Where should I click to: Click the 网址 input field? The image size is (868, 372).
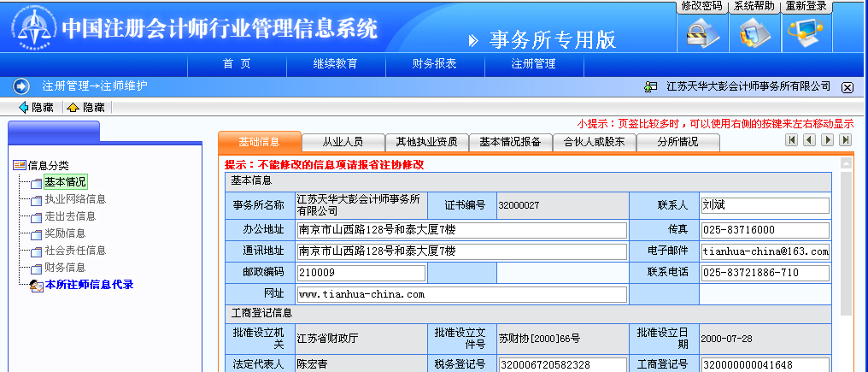pyautogui.click(x=461, y=295)
